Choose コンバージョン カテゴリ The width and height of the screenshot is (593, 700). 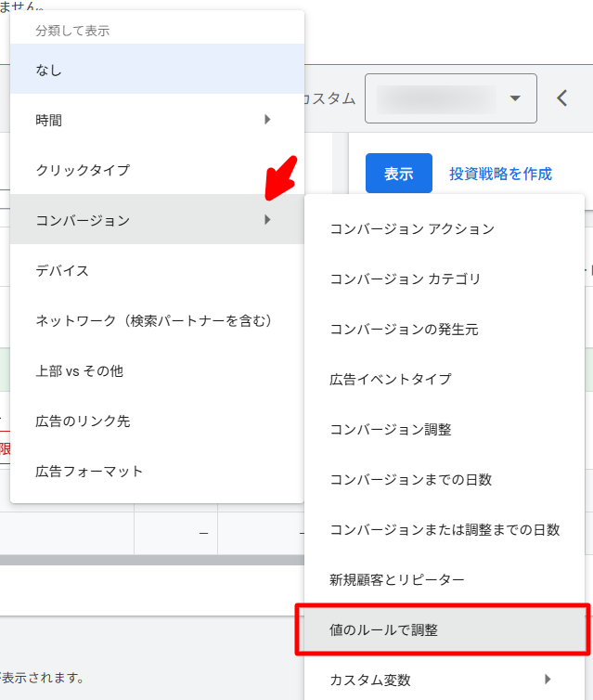pos(445,279)
